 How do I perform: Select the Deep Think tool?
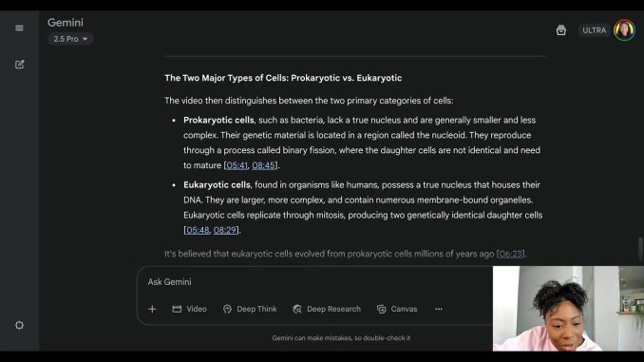pos(250,309)
